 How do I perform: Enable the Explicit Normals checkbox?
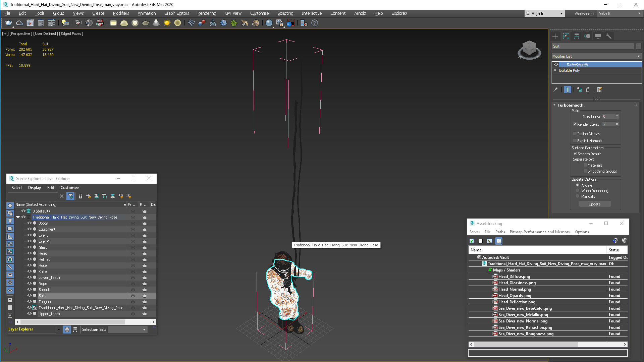click(575, 140)
